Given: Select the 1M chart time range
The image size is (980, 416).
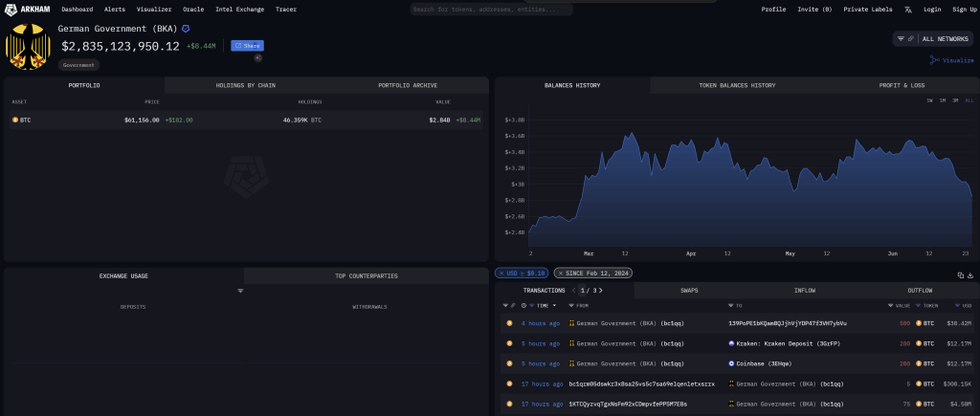Looking at the screenshot, I should point(942,100).
